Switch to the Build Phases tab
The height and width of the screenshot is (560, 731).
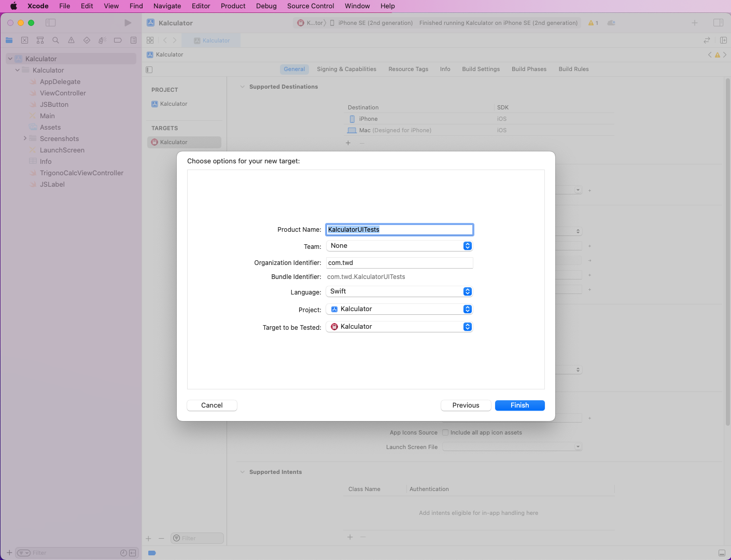[529, 69]
